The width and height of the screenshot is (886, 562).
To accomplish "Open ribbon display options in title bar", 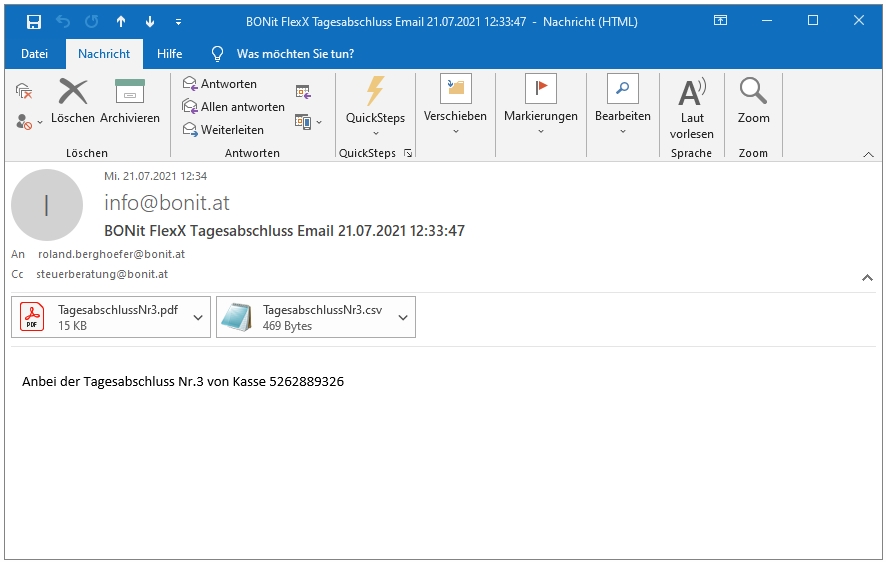I will (720, 21).
